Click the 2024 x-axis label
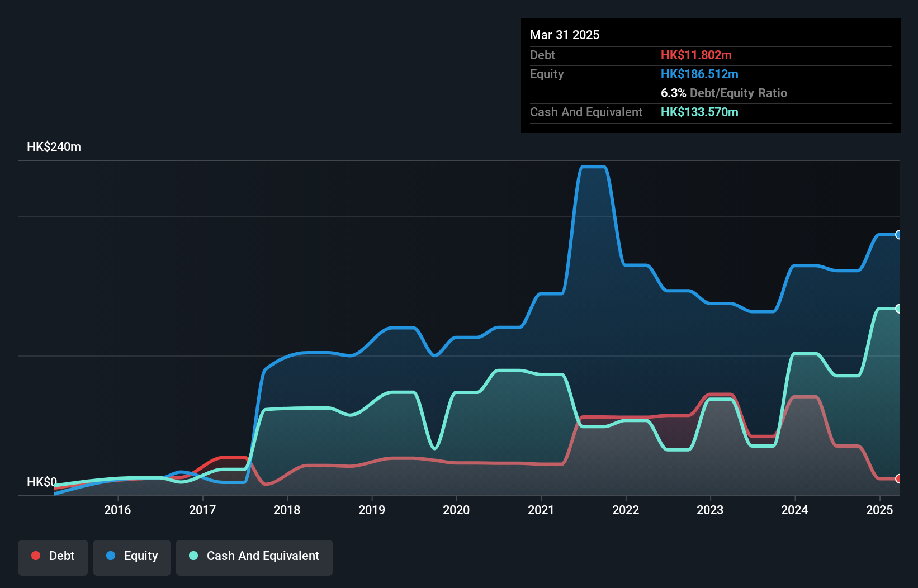 [x=794, y=510]
